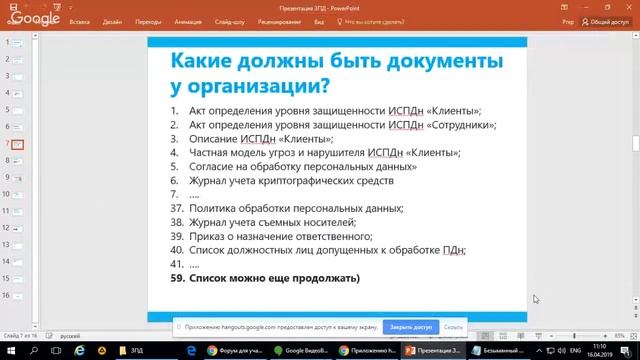The image size is (640, 360).
Task: Click the Скрыть link in sharing bar
Action: pyautogui.click(x=453, y=327)
